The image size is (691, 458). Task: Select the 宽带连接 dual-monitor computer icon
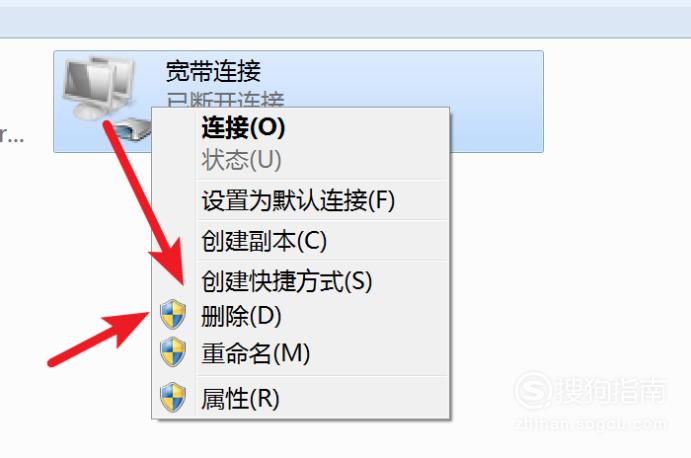(99, 88)
